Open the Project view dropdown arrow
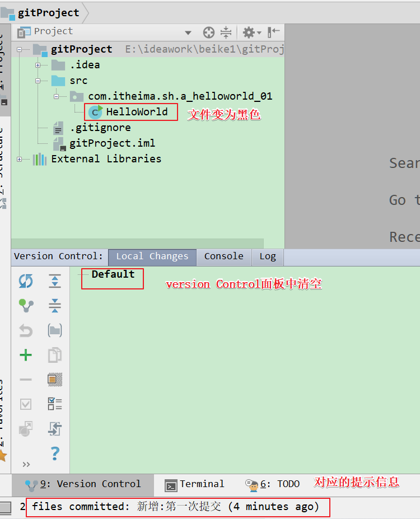420x519 pixels. [x=188, y=32]
